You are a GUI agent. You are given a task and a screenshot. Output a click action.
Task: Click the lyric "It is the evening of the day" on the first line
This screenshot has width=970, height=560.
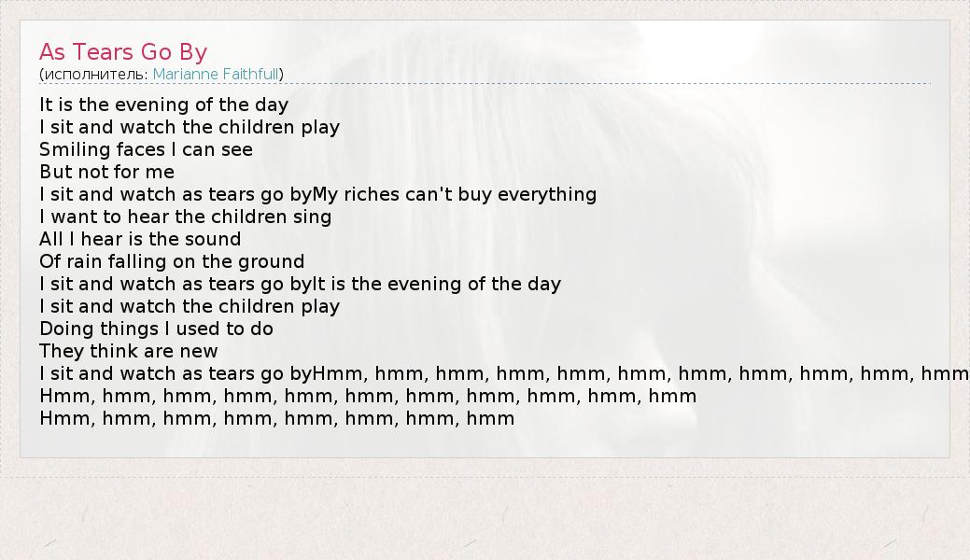click(x=163, y=105)
